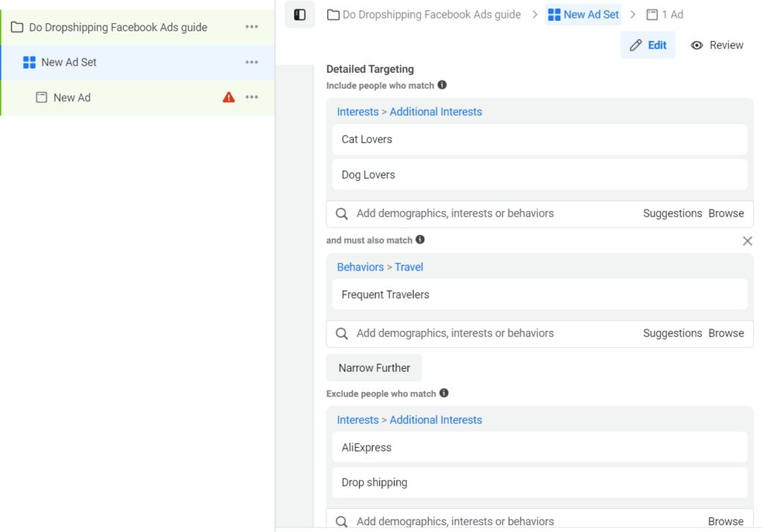Open New Ad three-dot options menu
Image resolution: width=763 pixels, height=532 pixels.
pyautogui.click(x=252, y=98)
